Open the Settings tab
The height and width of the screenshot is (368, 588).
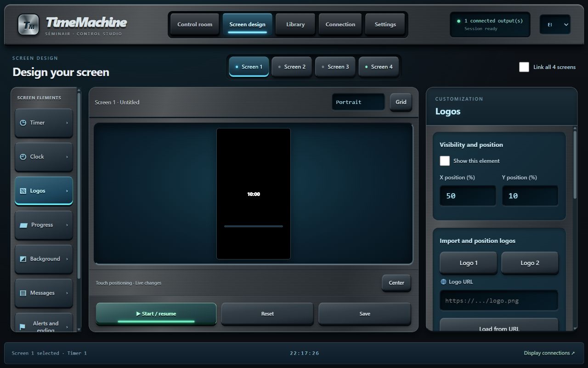pos(385,24)
